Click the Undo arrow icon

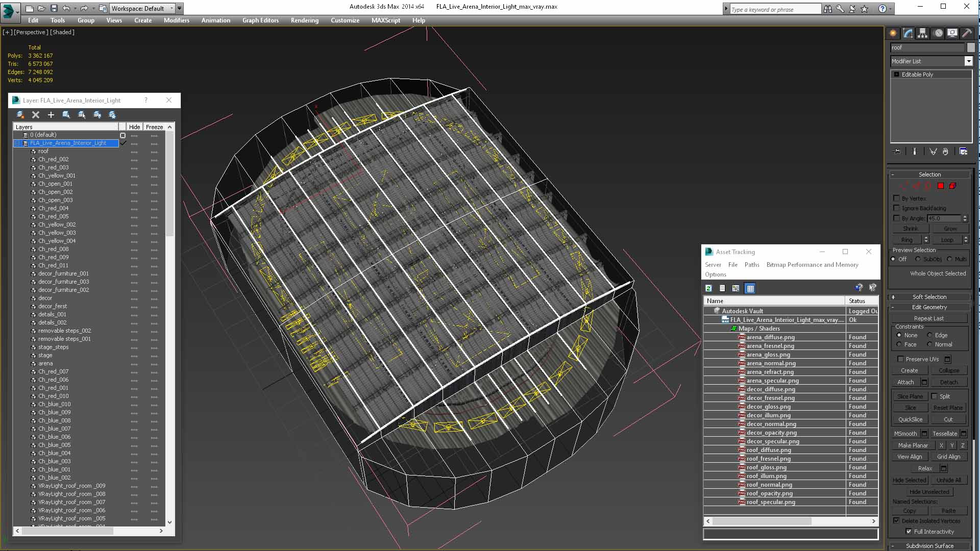pyautogui.click(x=66, y=8)
